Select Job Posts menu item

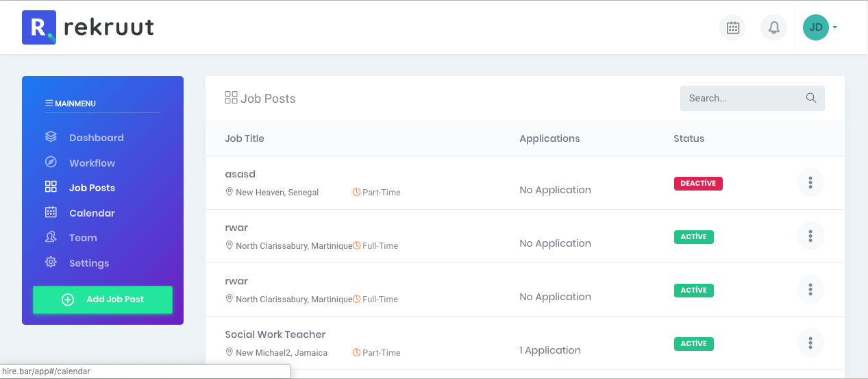[x=92, y=188]
